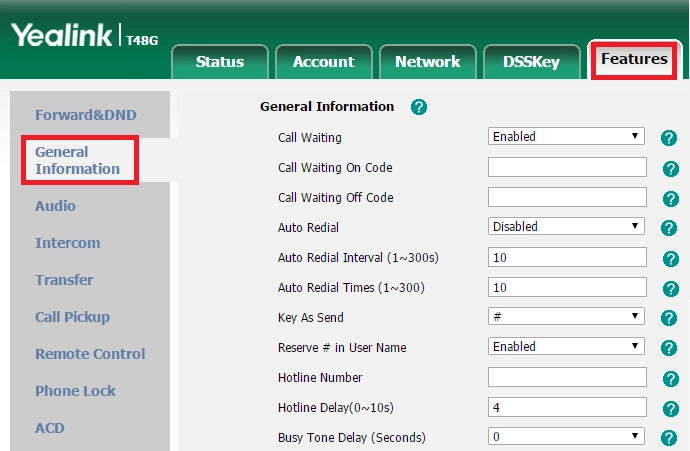Screen dimensions: 690x451
Task: Open the Call Waiting dropdown
Action: (566, 137)
